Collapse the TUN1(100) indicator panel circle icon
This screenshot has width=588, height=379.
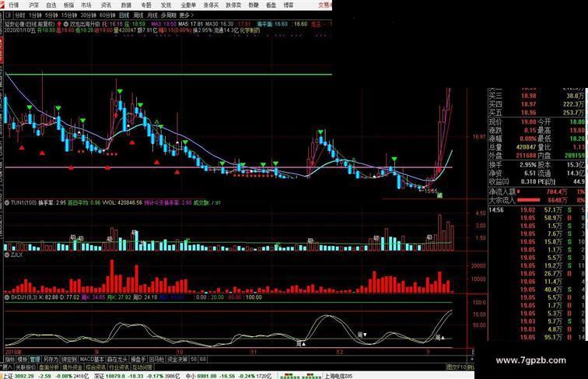(x=7, y=202)
